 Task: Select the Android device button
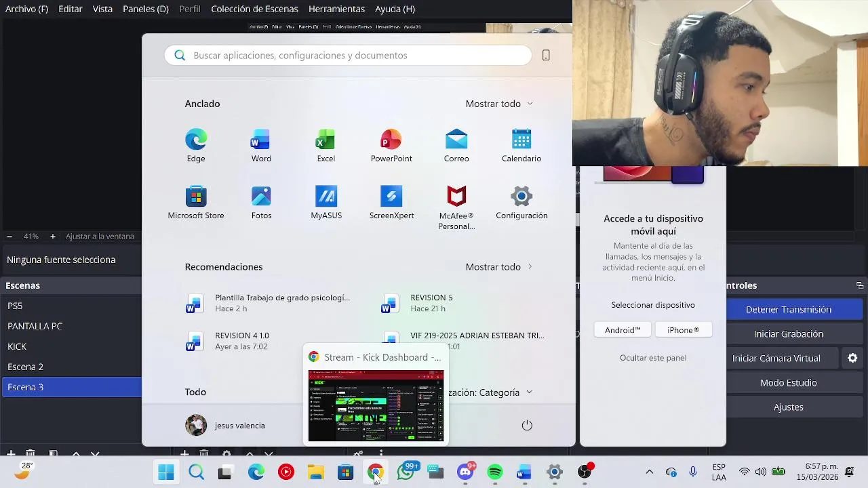tap(623, 330)
